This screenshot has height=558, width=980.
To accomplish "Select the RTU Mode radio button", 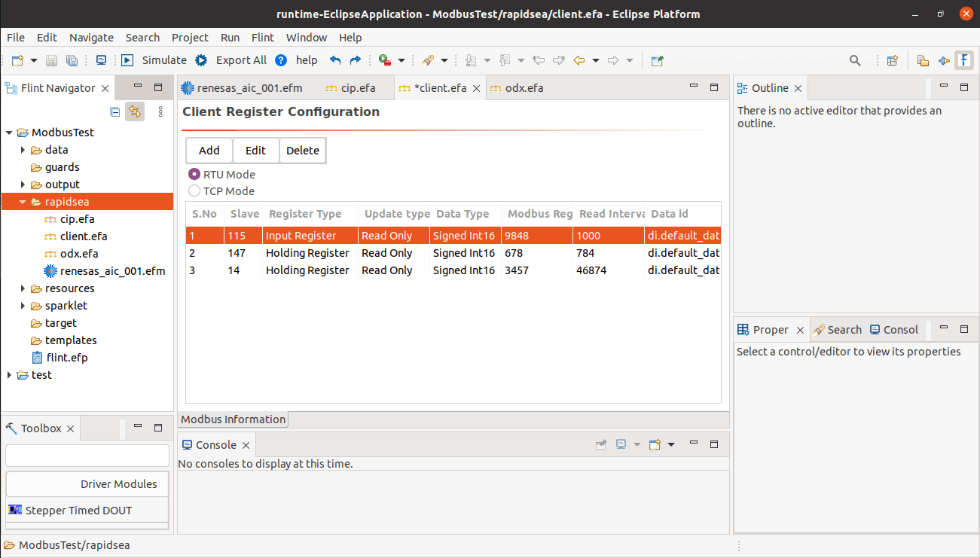I will [194, 175].
